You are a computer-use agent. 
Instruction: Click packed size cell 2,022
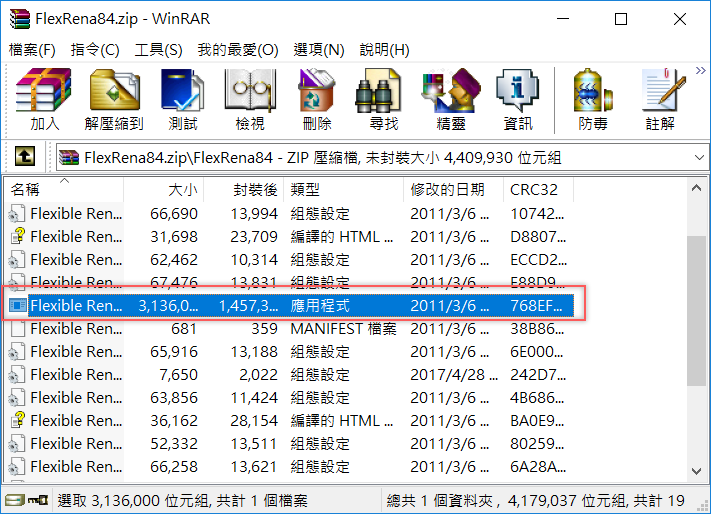click(258, 375)
